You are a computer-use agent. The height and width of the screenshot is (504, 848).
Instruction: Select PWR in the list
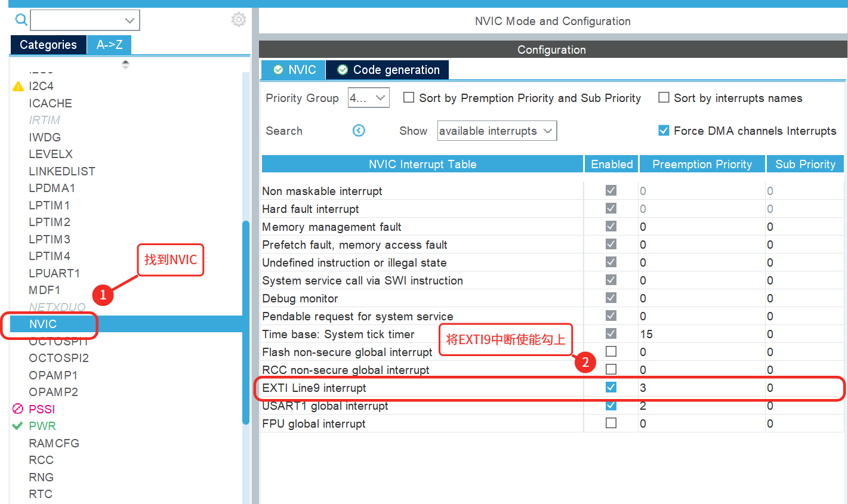coord(42,426)
